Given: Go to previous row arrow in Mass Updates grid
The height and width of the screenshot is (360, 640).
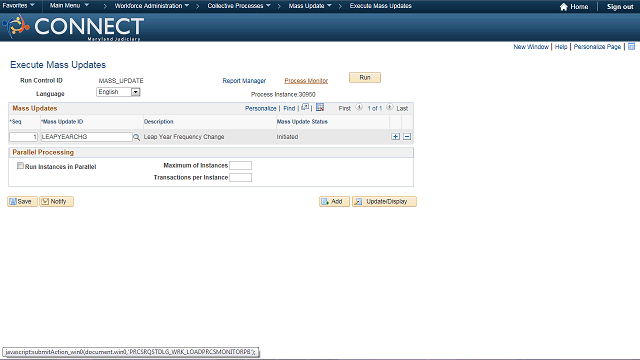Looking at the screenshot, I should pyautogui.click(x=359, y=108).
